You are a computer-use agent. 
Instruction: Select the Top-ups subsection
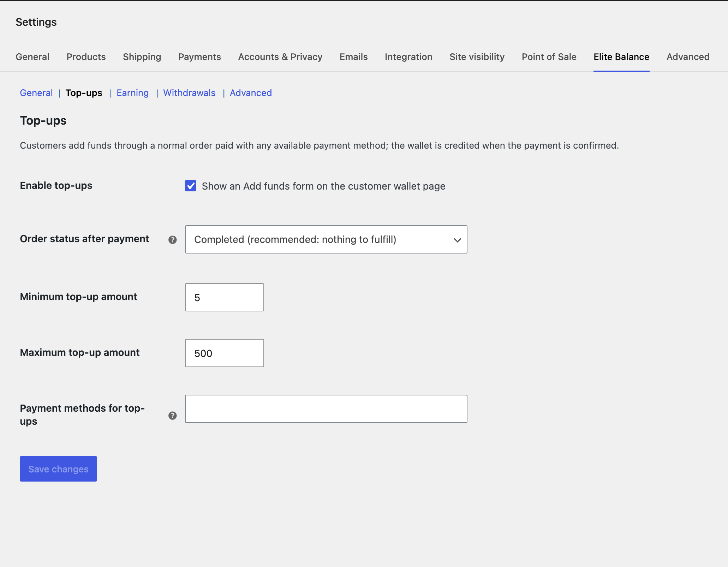pos(84,93)
